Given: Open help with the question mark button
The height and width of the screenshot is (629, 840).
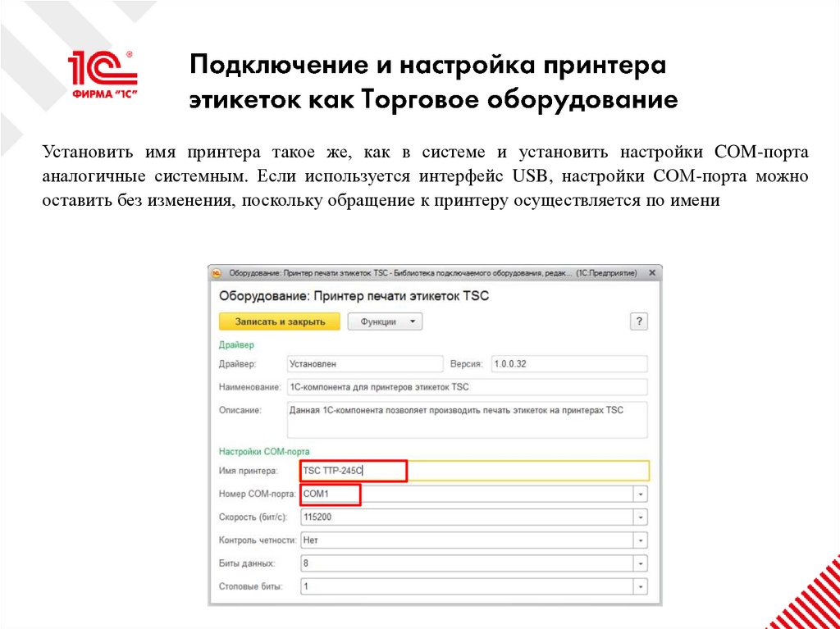Looking at the screenshot, I should coord(638,321).
